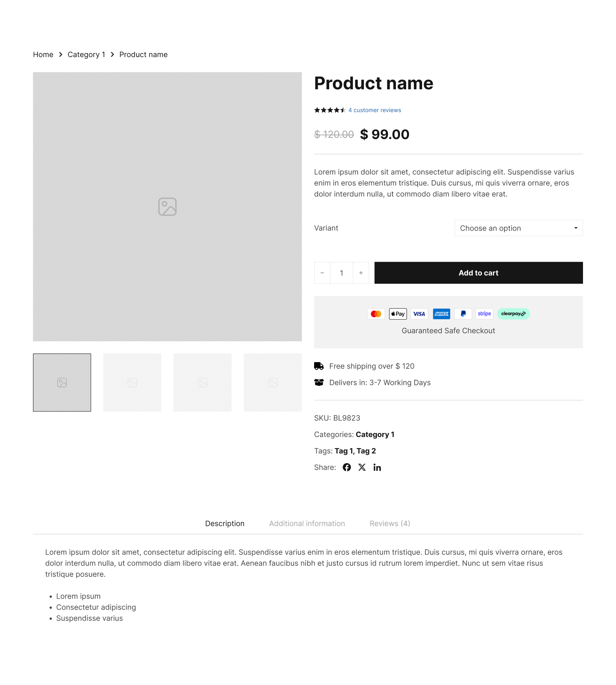Share product on X icon
This screenshot has height=685, width=616.
362,467
